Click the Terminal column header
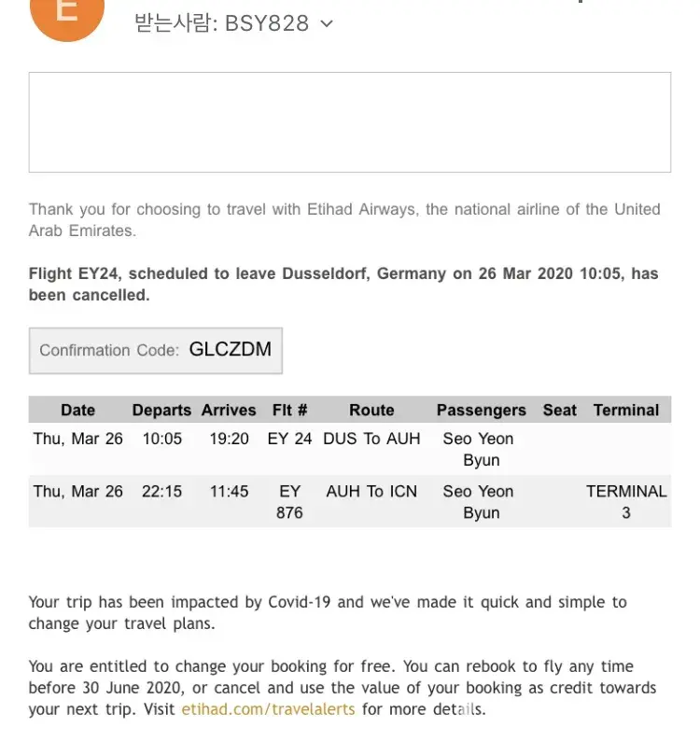The height and width of the screenshot is (755, 700). [626, 410]
